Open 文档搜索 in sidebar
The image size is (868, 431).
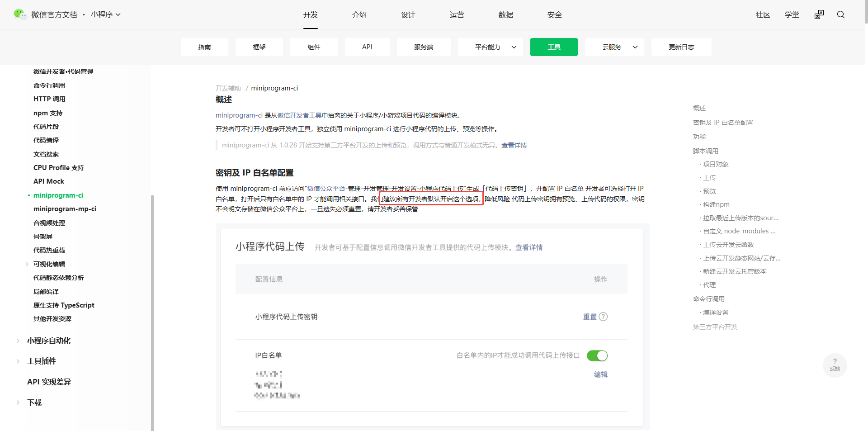click(46, 154)
